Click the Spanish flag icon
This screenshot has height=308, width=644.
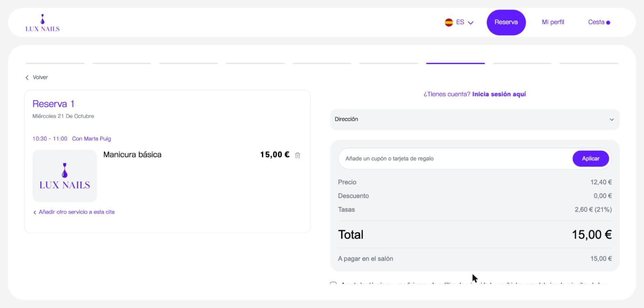(449, 23)
